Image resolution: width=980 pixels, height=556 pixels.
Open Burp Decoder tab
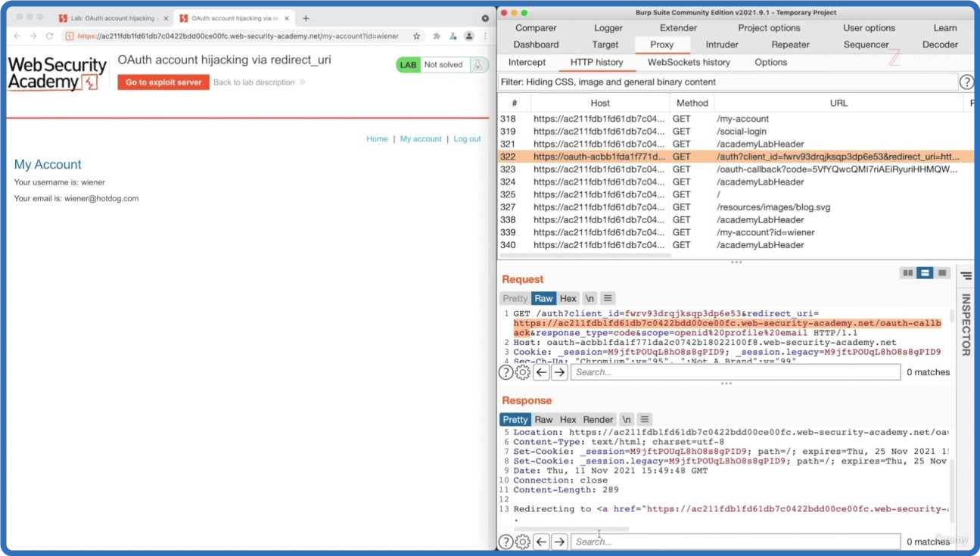941,45
